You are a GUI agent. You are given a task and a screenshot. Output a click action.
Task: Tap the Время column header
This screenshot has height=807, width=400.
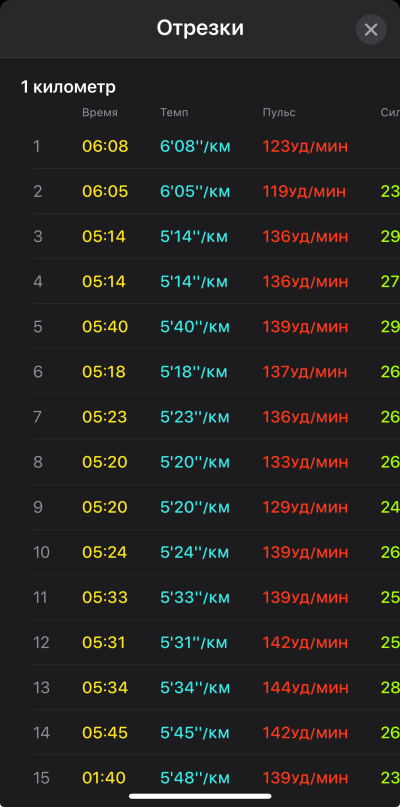[100, 113]
